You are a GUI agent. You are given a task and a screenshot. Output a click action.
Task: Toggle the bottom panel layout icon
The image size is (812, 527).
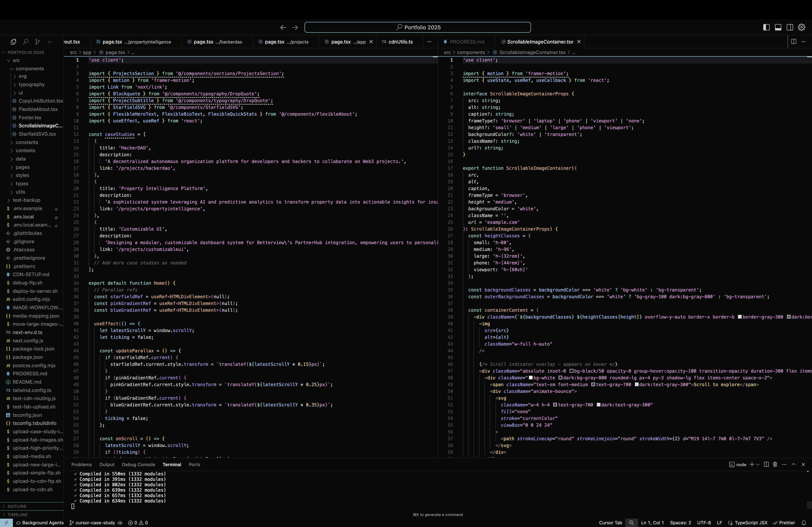coord(778,27)
